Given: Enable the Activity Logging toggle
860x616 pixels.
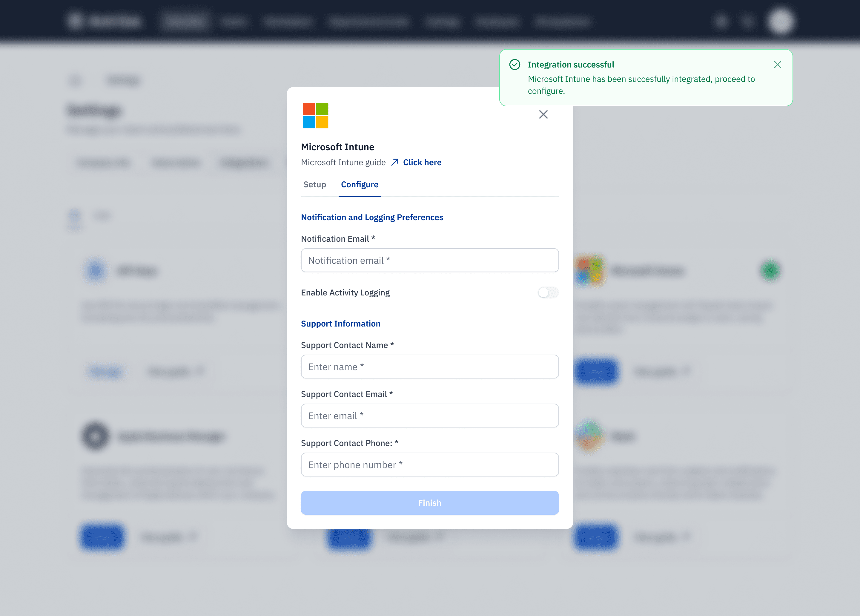Looking at the screenshot, I should [548, 292].
